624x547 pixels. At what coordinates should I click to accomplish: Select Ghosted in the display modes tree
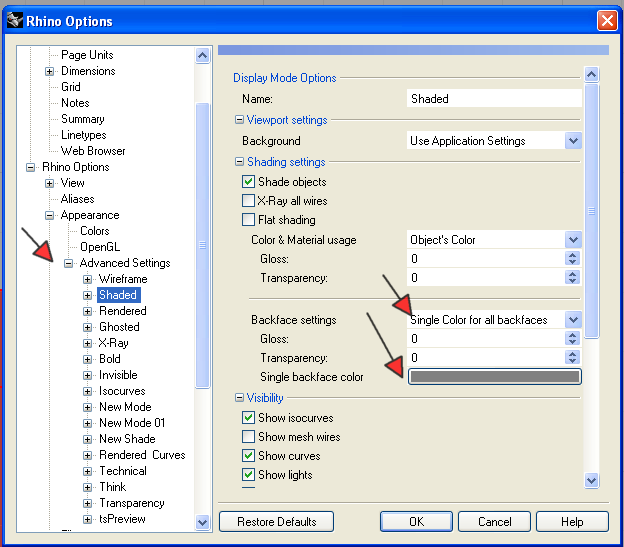119,327
